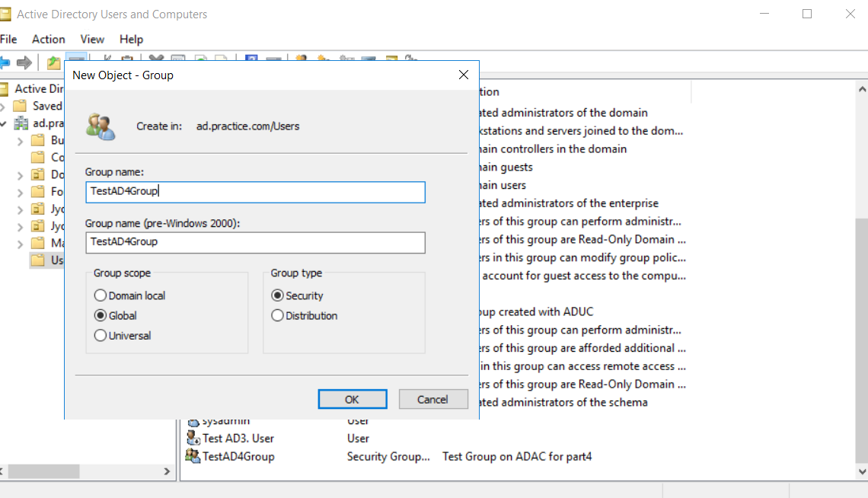
Task: Click the 'ain users' description
Action: (503, 185)
